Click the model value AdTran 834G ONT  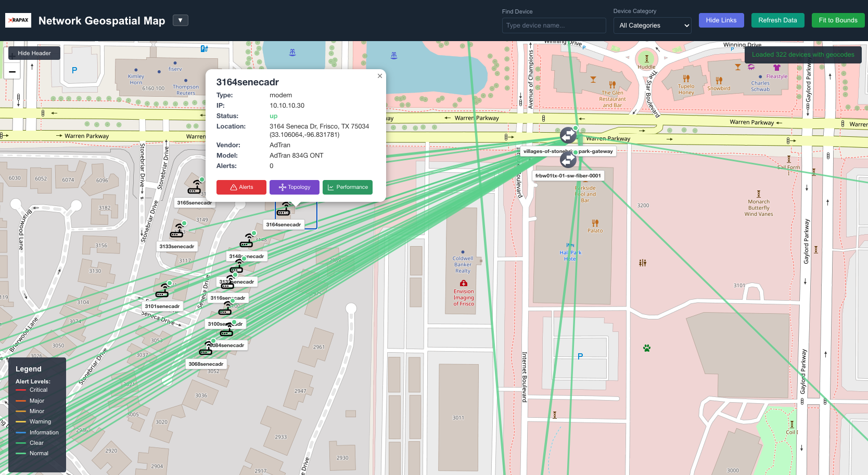pos(296,156)
